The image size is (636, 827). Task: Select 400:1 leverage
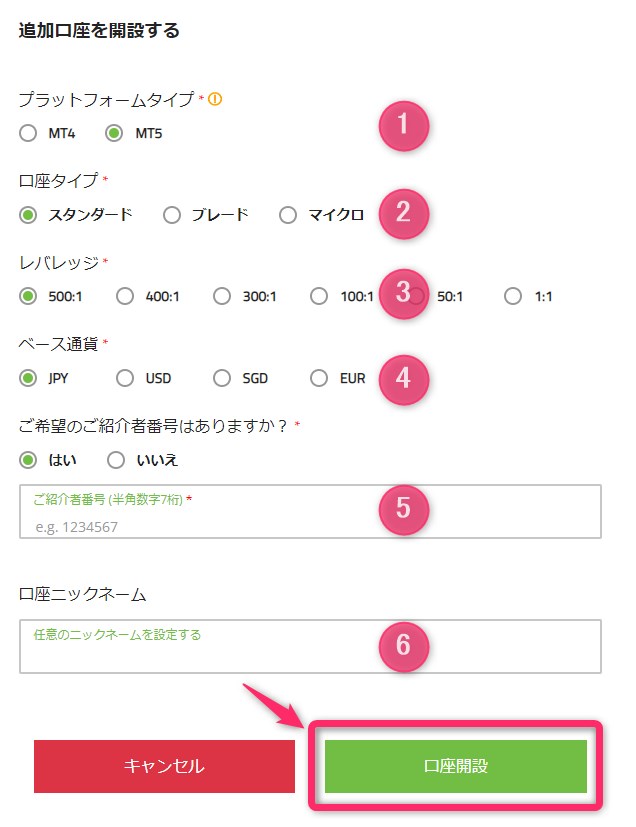(125, 296)
